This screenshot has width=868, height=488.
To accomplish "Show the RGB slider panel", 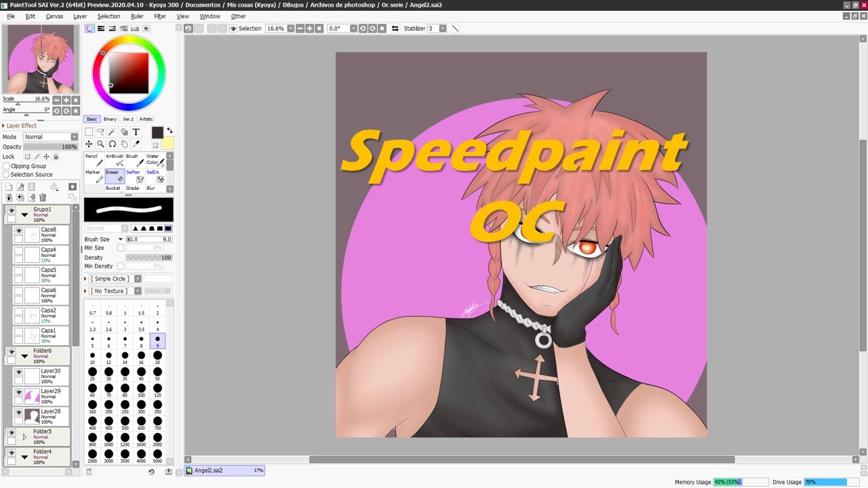I will click(x=101, y=28).
